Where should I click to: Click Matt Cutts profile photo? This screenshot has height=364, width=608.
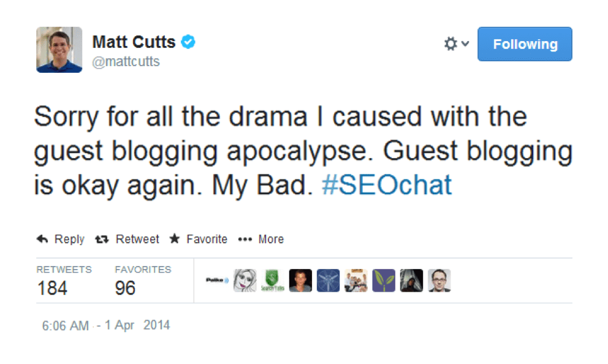(59, 50)
